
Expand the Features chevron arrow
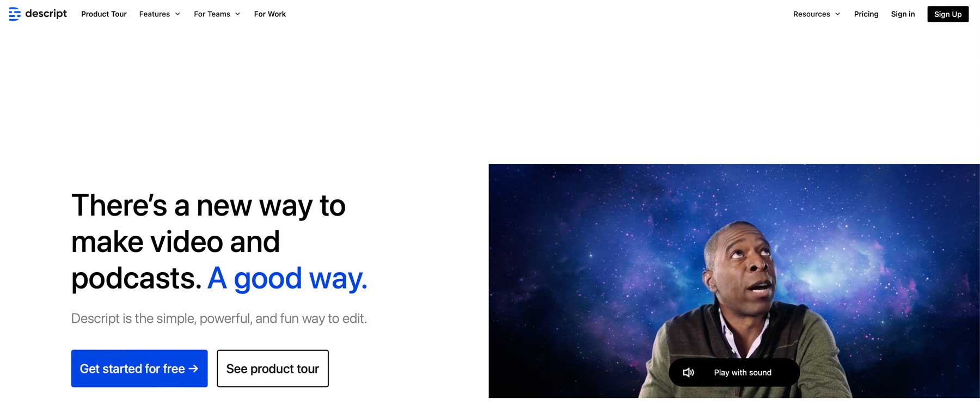click(x=177, y=14)
